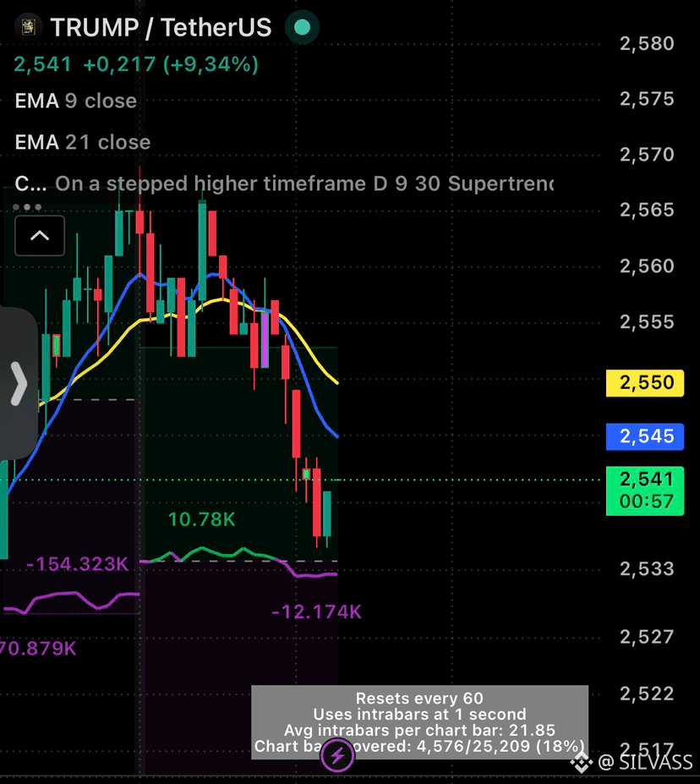Collapse the indicator legend with up chevron
Viewport: 700px width, 784px height.
click(40, 236)
